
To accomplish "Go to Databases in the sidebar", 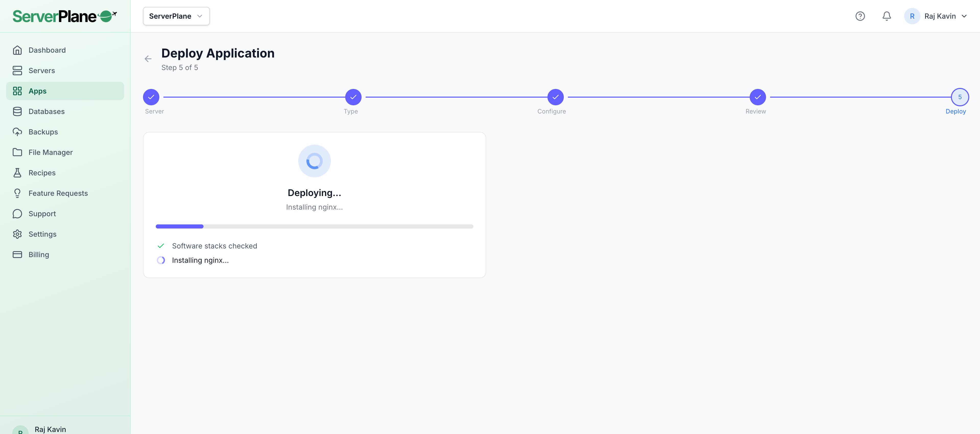I will 46,111.
